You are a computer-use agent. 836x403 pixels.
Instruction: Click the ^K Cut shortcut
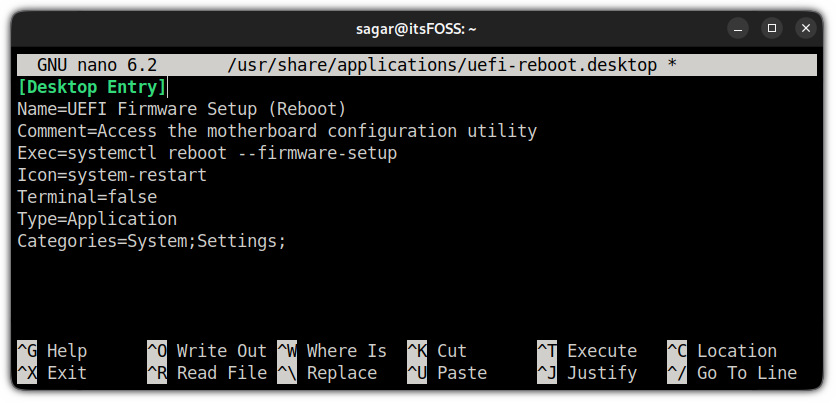point(437,351)
